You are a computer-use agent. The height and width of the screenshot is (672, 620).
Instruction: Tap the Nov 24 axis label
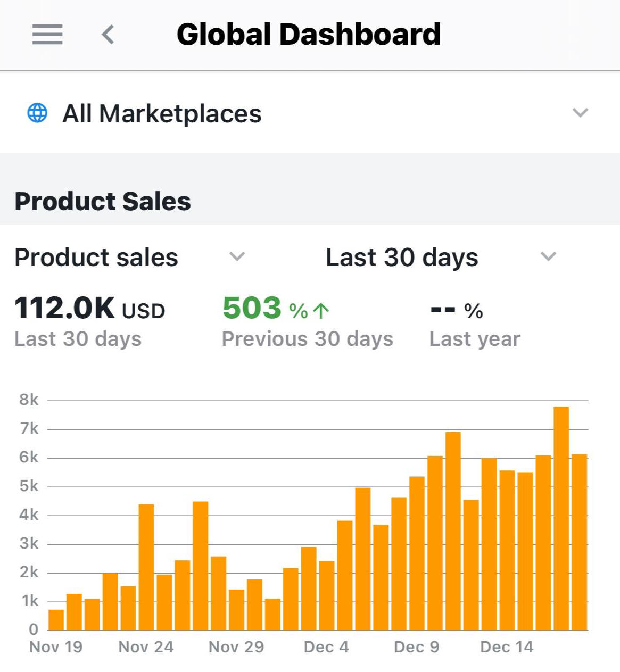(146, 647)
